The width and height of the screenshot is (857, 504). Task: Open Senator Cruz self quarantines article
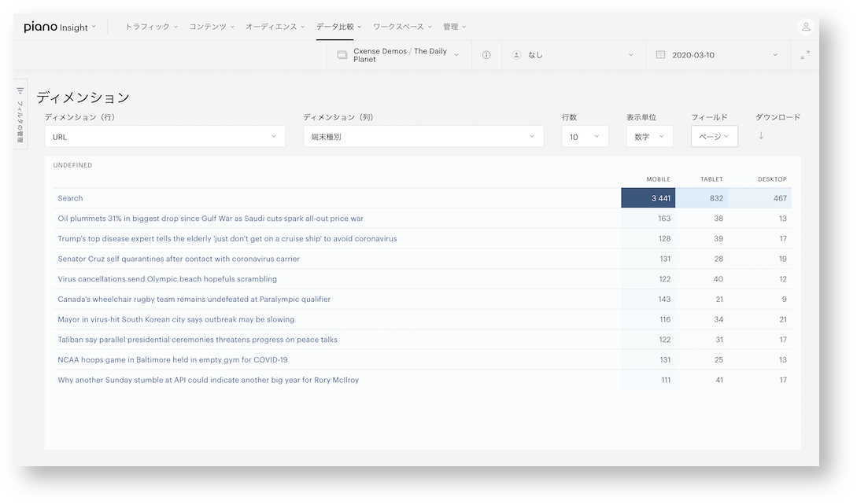pyautogui.click(x=179, y=259)
